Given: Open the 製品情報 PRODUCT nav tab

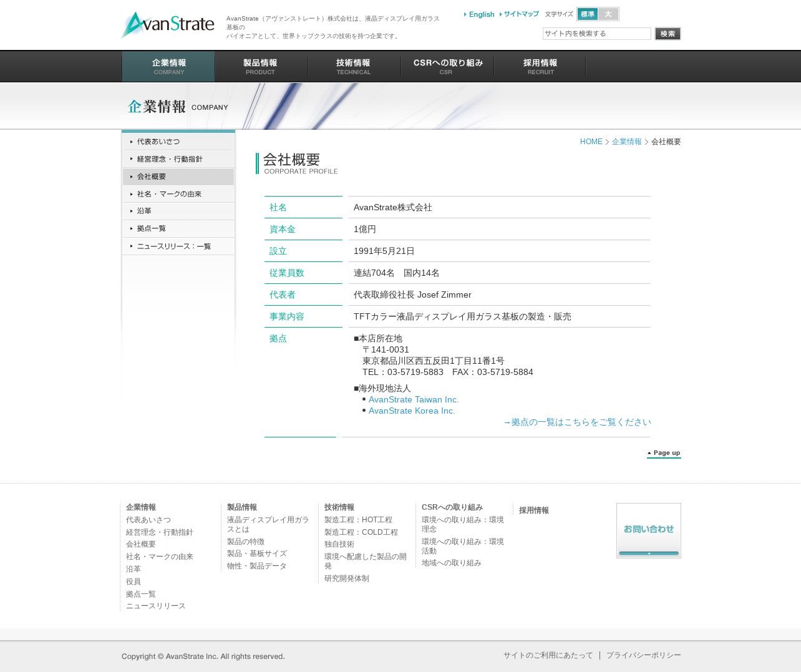Looking at the screenshot, I should [261, 67].
